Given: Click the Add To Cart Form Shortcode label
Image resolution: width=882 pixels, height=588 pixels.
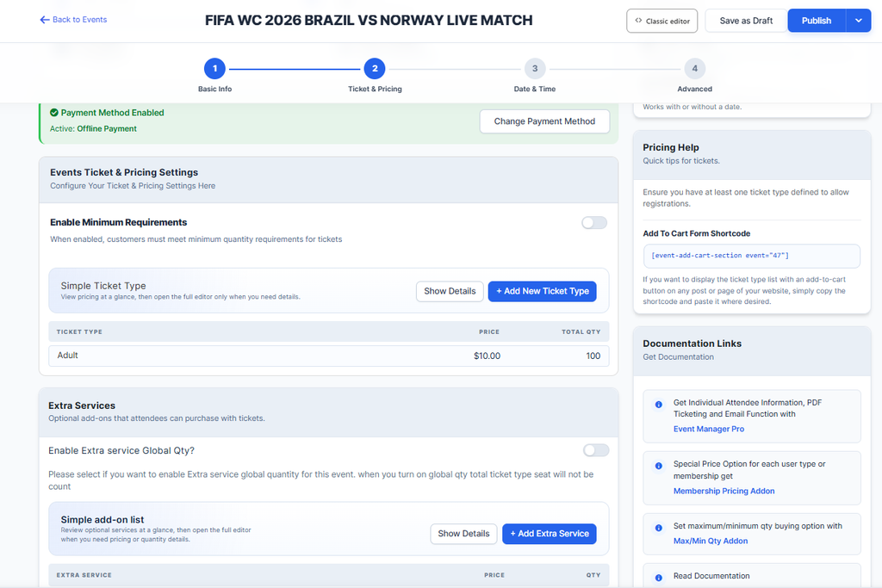Looking at the screenshot, I should pos(696,233).
